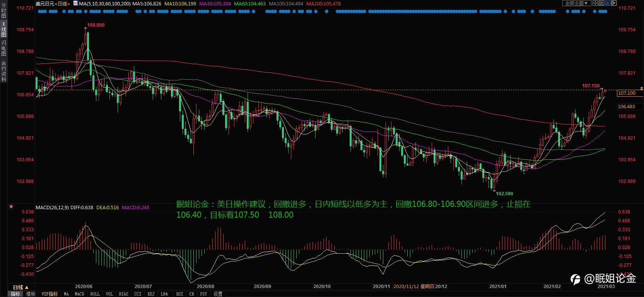Click the small red circle icon beside MACD panel
The width and height of the screenshot is (644, 297).
11,207
